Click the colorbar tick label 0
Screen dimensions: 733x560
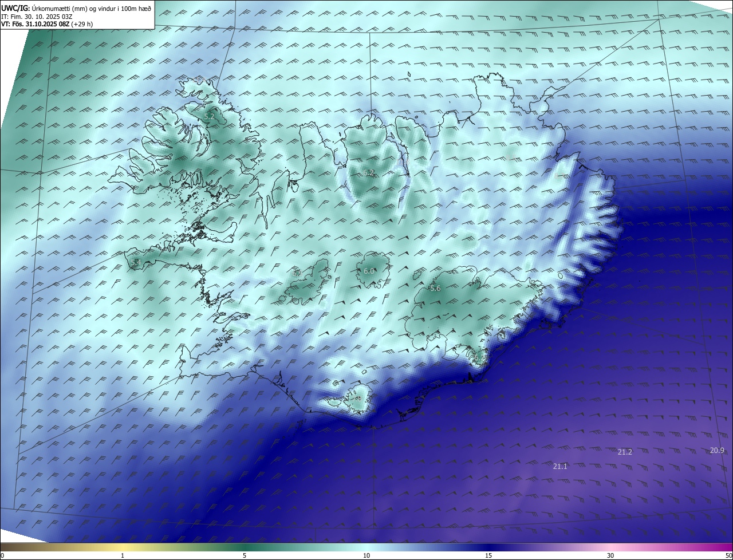tap(2, 555)
